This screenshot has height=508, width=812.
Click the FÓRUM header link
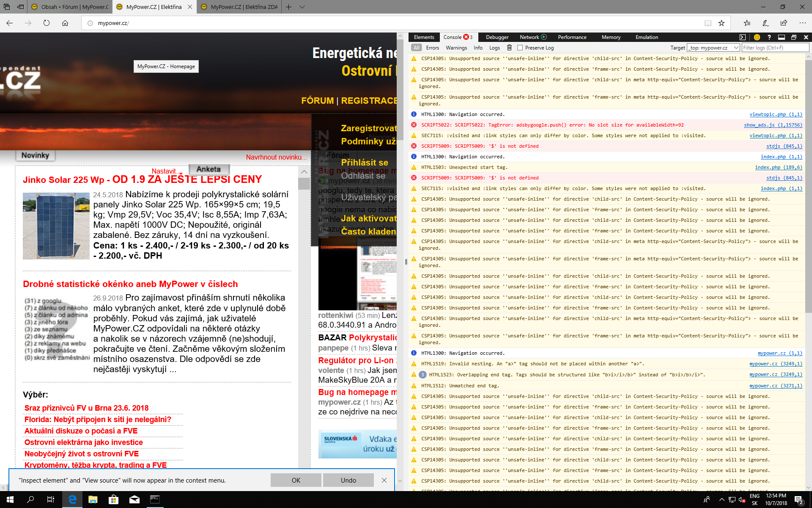[x=318, y=100]
